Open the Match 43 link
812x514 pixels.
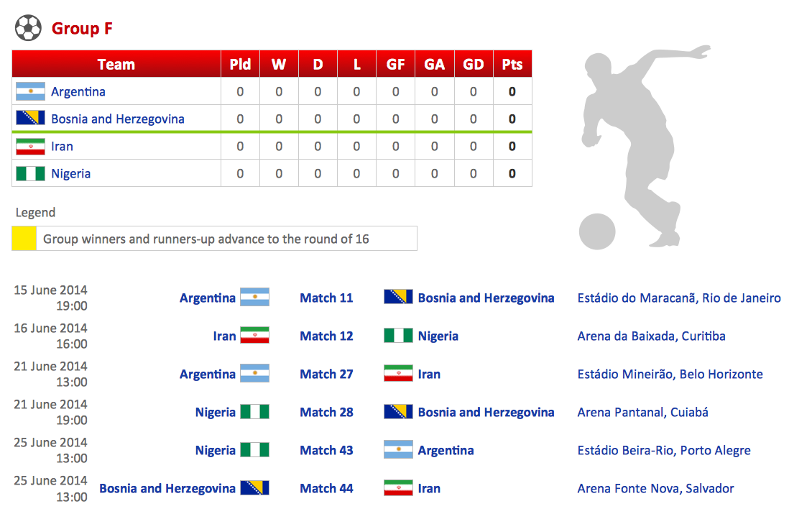(326, 450)
